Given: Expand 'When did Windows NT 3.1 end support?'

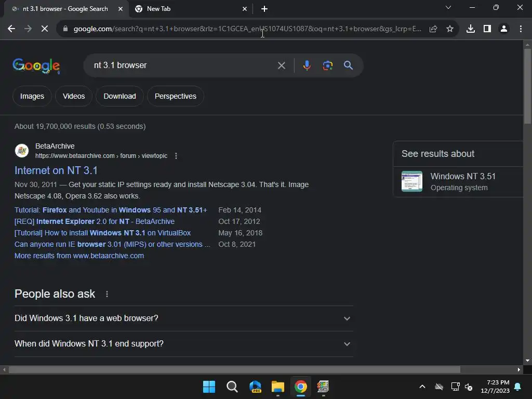Looking at the screenshot, I should pyautogui.click(x=183, y=344).
